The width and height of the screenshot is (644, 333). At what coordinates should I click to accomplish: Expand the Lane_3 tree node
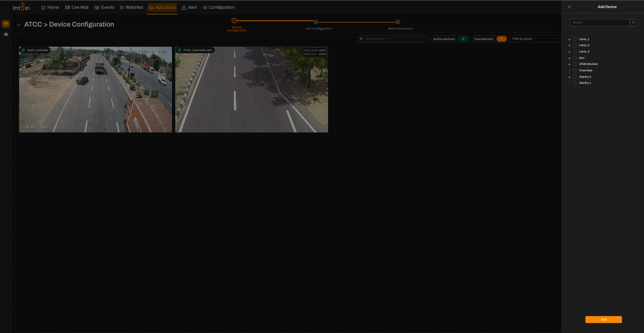point(569,52)
